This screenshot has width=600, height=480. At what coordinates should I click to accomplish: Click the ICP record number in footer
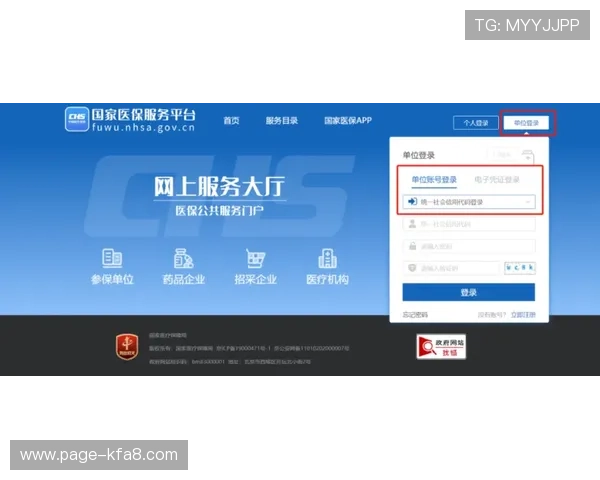pos(243,348)
